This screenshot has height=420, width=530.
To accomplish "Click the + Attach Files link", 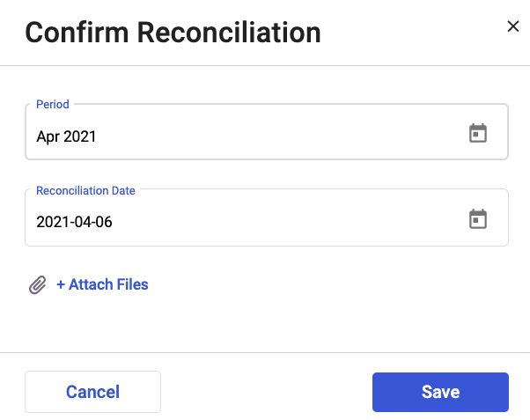I will 102,284.
